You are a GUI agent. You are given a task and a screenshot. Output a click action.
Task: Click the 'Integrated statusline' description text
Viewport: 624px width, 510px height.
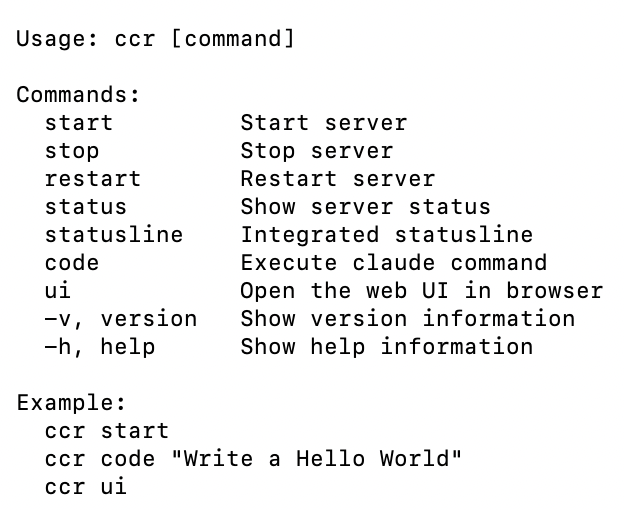point(386,235)
